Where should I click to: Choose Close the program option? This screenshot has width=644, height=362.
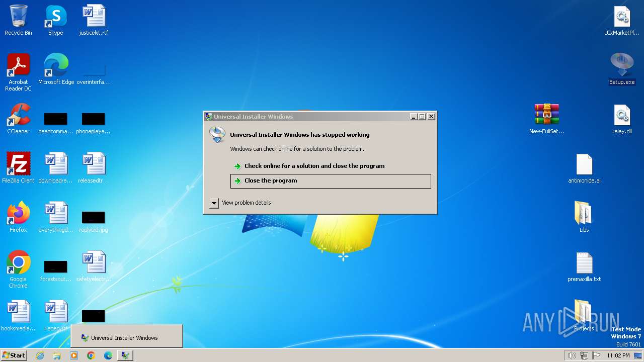(331, 181)
